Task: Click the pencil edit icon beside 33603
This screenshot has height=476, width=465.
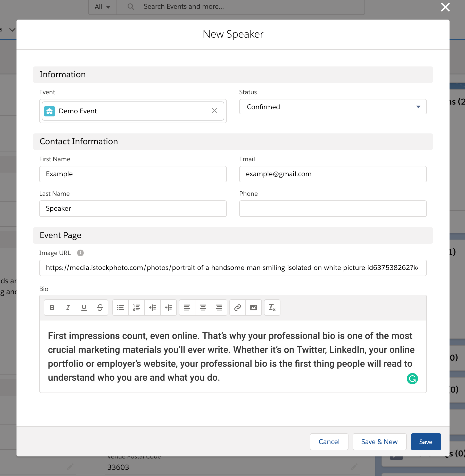Action: 354,466
